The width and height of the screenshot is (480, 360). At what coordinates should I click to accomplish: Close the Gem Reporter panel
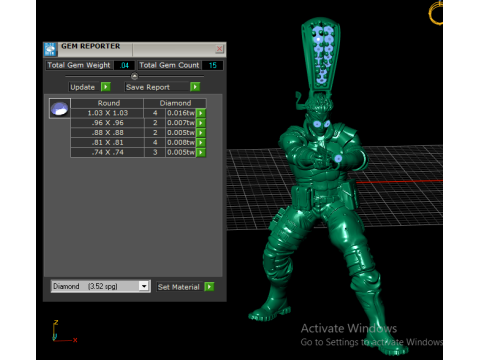pyautogui.click(x=219, y=49)
